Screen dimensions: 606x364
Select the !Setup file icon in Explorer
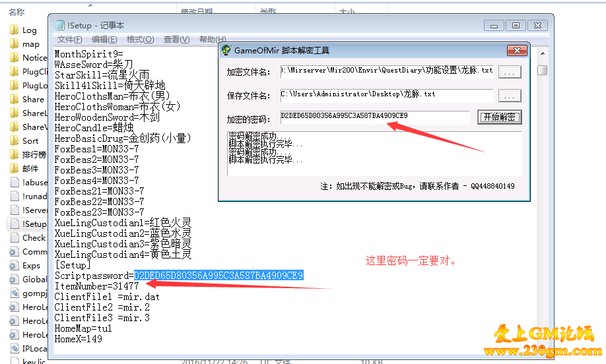(x=15, y=224)
